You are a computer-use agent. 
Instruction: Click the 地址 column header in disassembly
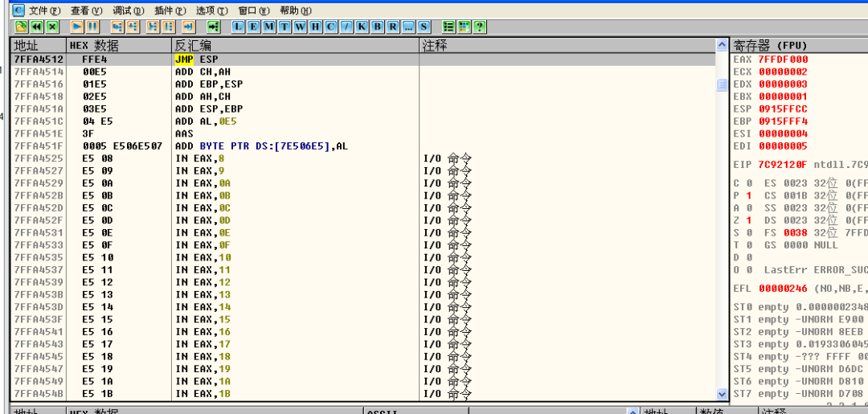(x=39, y=45)
